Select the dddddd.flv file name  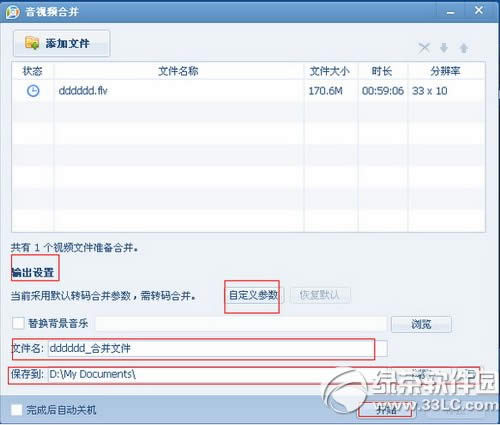[83, 91]
